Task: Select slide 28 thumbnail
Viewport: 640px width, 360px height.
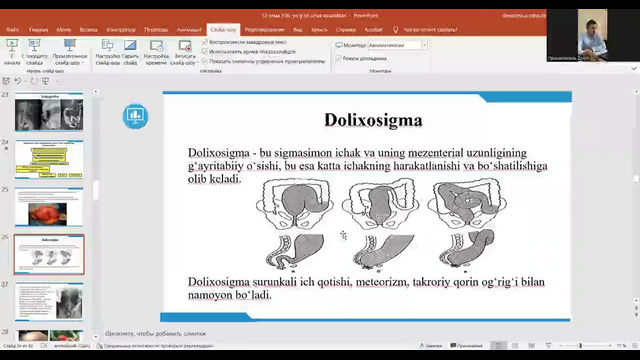Action: [x=49, y=336]
